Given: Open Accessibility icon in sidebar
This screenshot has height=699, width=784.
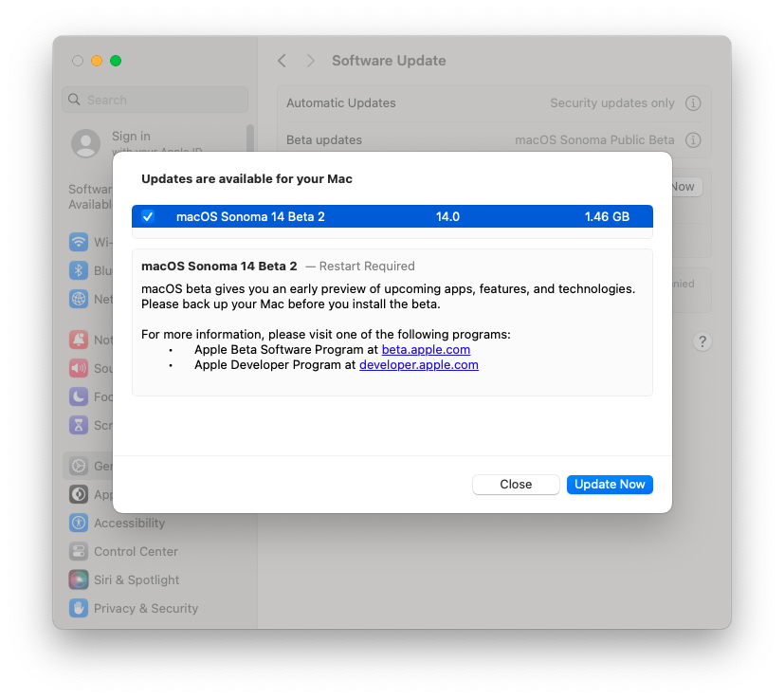Looking at the screenshot, I should 79,523.
